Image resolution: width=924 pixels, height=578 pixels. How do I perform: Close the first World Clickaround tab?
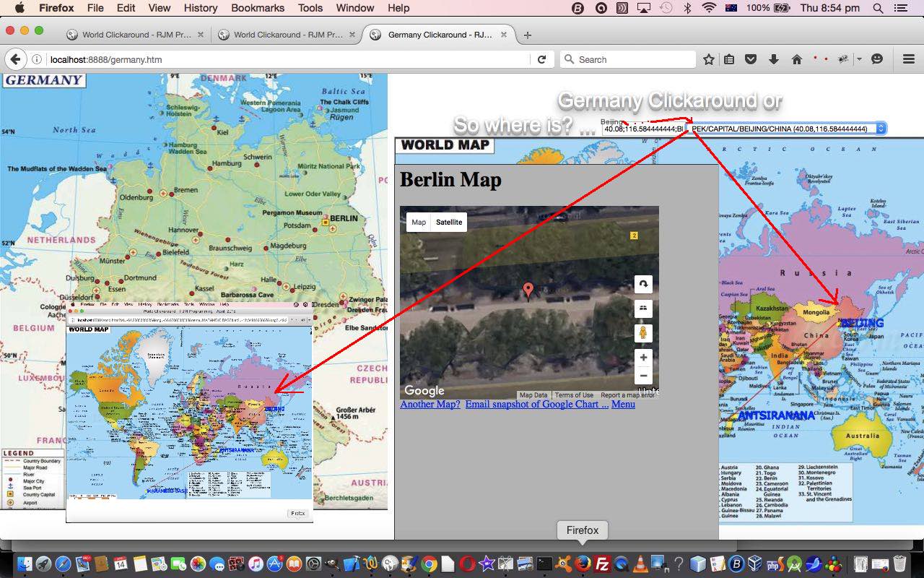click(200, 35)
